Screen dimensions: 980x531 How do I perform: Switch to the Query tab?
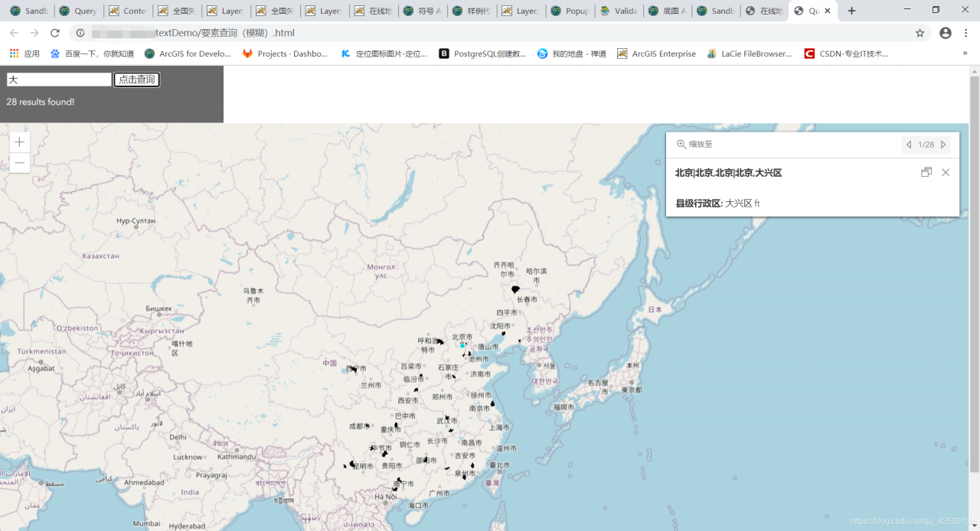pos(79,11)
